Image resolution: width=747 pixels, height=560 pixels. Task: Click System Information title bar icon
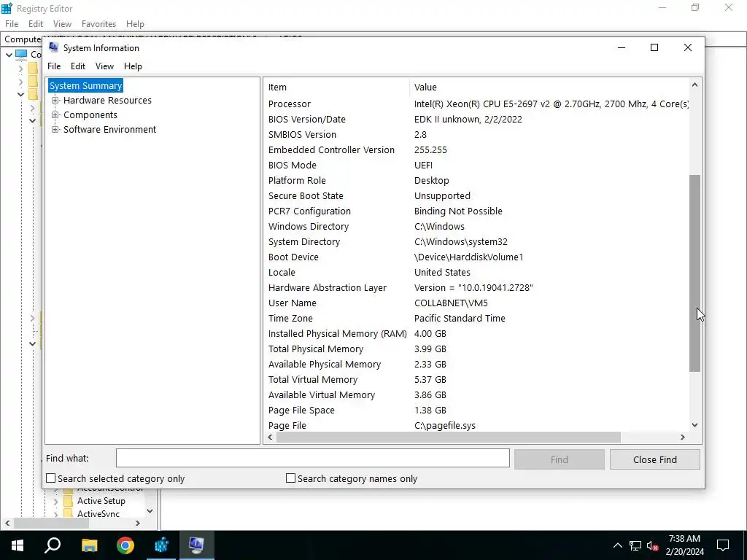tap(54, 47)
